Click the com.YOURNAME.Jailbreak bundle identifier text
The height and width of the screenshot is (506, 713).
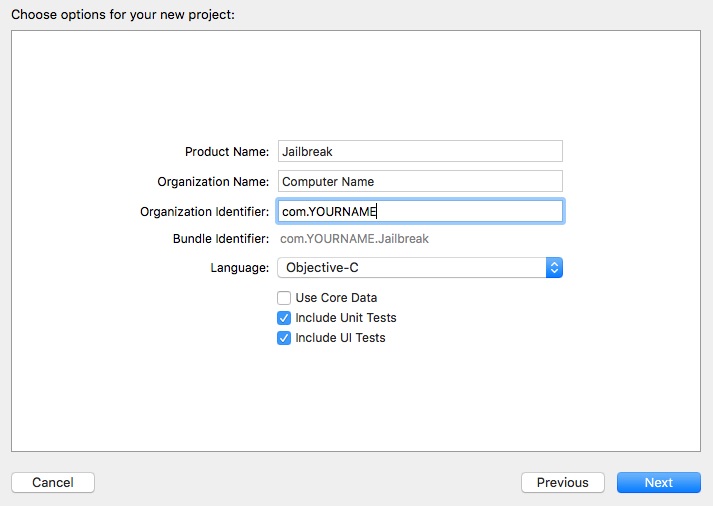coord(354,239)
